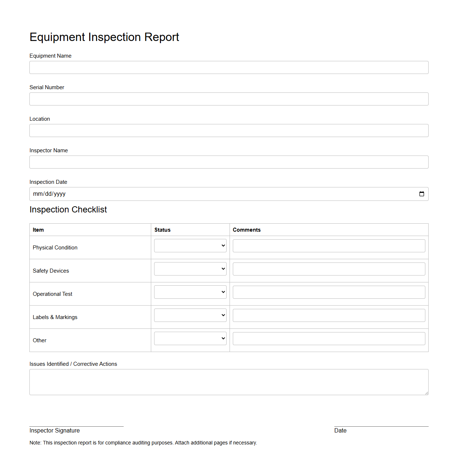
Task: Click the Physical Condition comments box
Action: (x=329, y=245)
